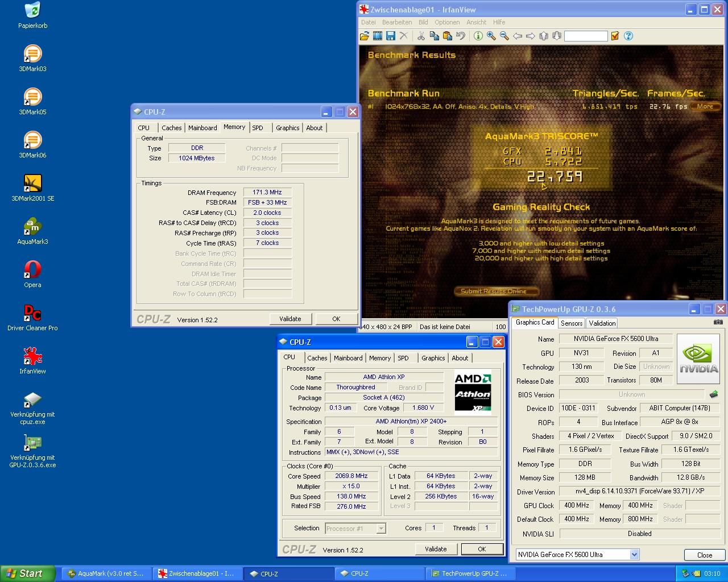Click the GPU-Z Name field GeForce FX 5600 Ultra
728x582 pixels.
[x=616, y=338]
